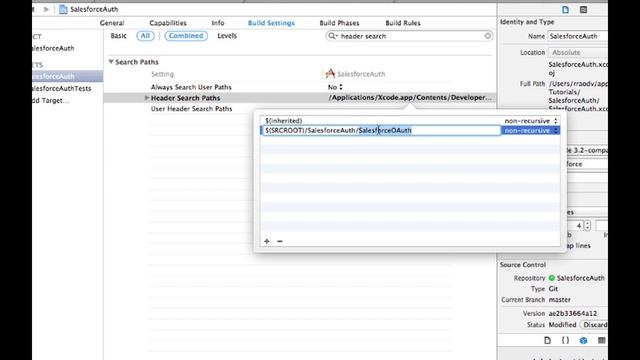Show the Code Snippet library

coord(565,340)
